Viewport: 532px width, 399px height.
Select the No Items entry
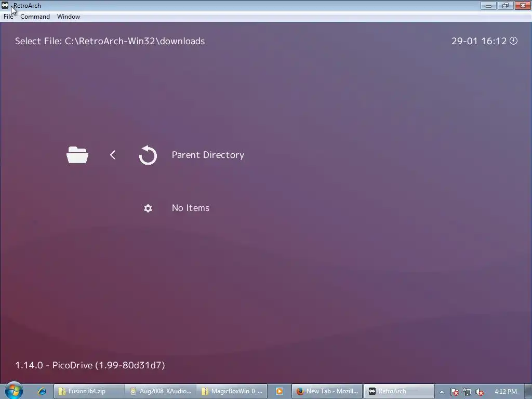191,208
